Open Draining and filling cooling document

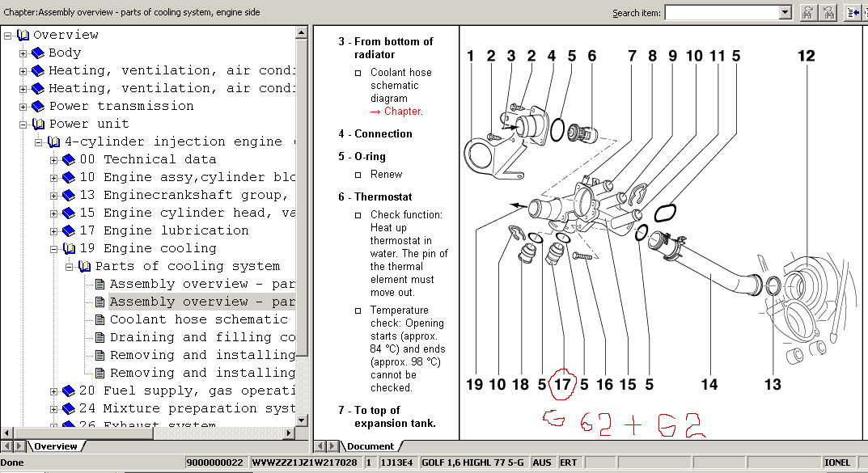click(201, 338)
